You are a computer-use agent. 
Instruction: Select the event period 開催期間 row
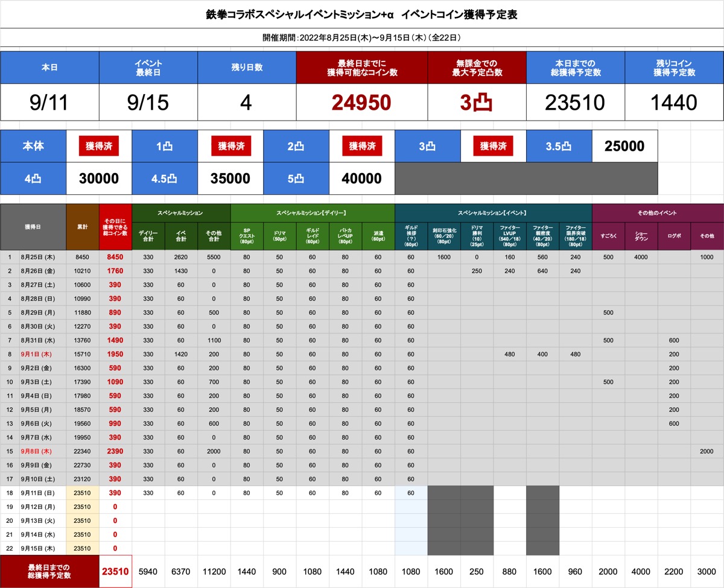pyautogui.click(x=362, y=37)
